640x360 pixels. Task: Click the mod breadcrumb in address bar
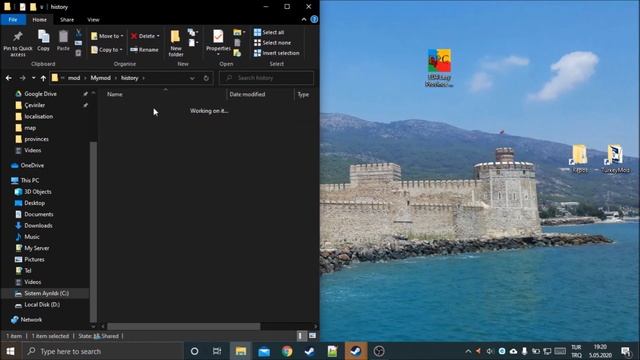[74, 78]
